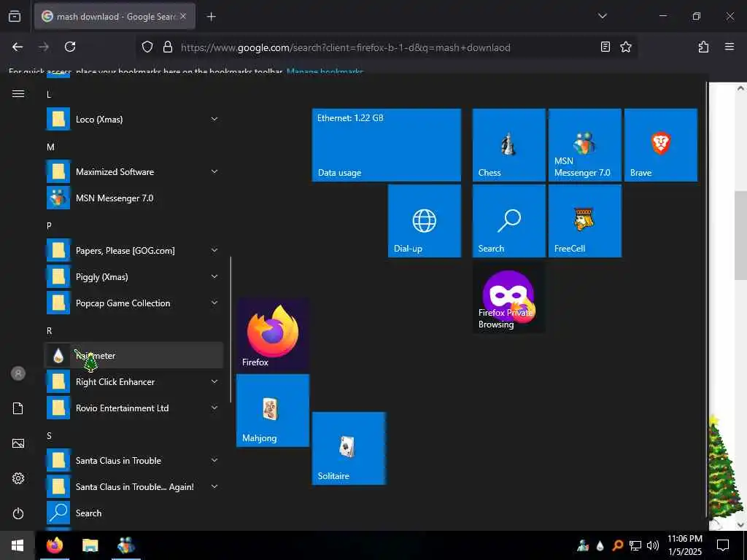This screenshot has height=560, width=747.
Task: Open Search in the app list
Action: (133, 513)
